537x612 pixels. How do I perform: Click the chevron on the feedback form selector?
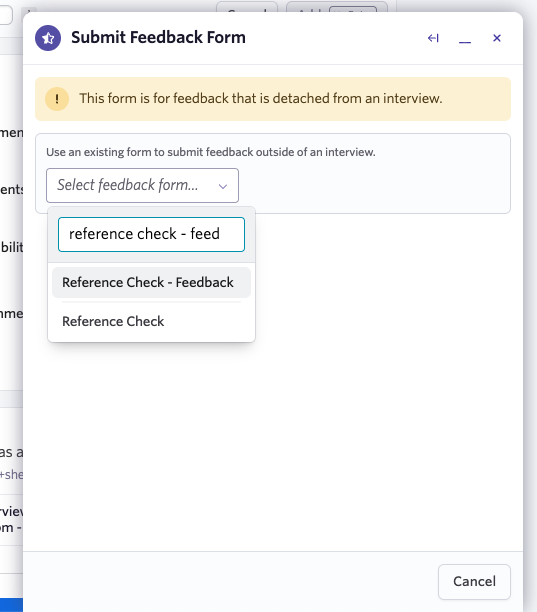[223, 186]
